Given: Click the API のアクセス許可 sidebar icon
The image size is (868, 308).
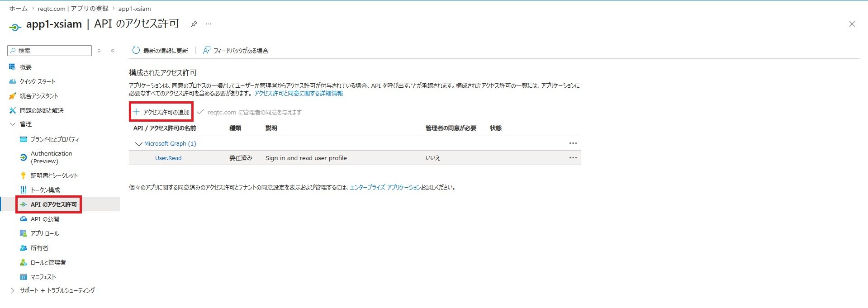Looking at the screenshot, I should pyautogui.click(x=24, y=204).
